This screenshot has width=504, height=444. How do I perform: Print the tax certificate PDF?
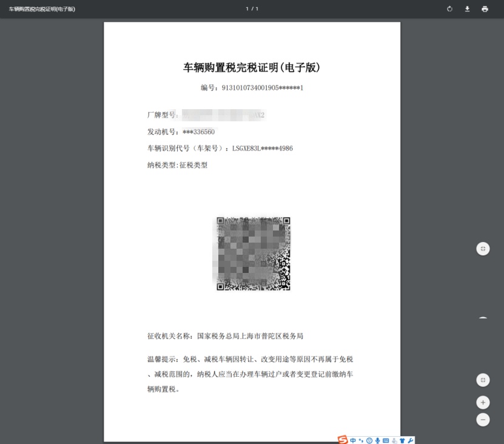coord(485,9)
